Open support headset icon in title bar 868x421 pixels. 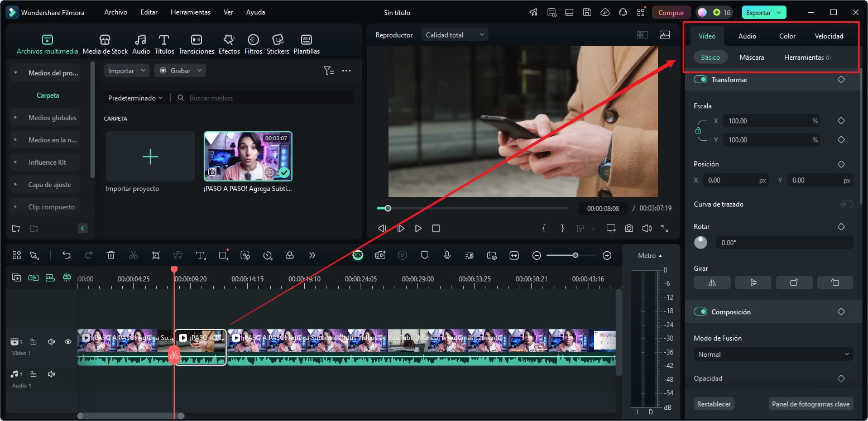point(623,12)
